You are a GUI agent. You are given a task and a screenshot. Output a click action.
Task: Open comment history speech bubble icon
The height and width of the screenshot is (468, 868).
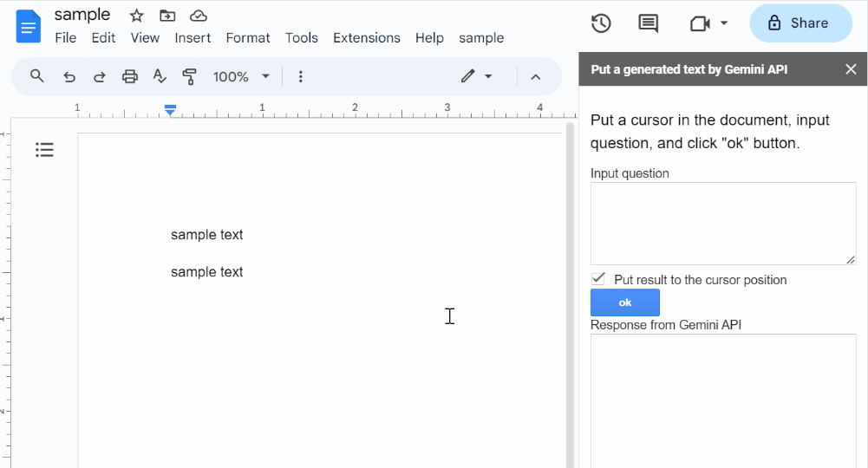649,23
